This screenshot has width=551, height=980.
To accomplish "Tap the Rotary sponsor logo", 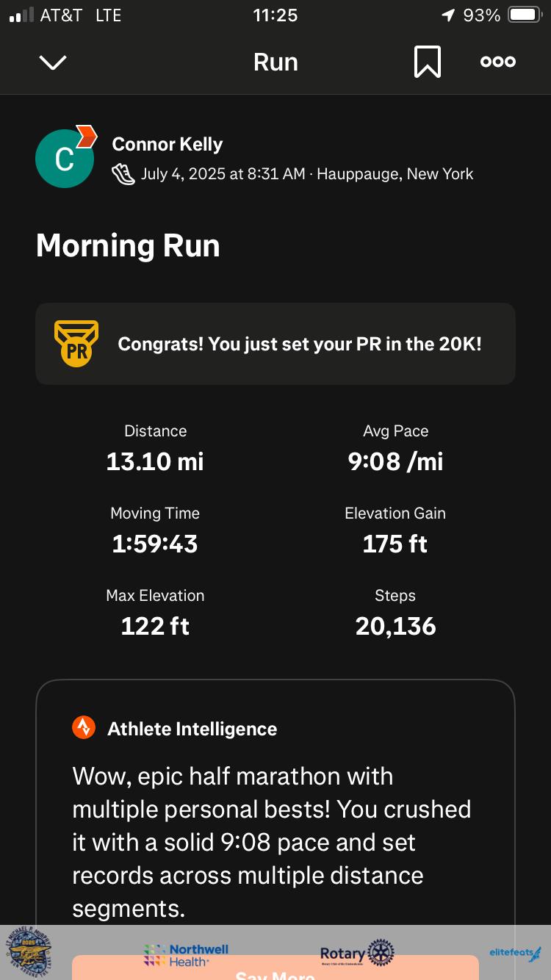I will point(357,953).
